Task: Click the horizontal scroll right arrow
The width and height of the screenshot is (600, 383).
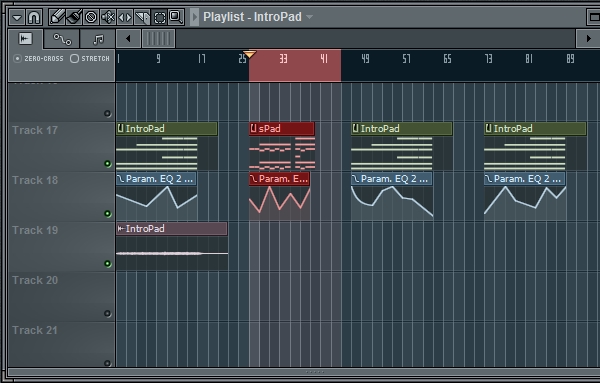Action: coord(588,39)
